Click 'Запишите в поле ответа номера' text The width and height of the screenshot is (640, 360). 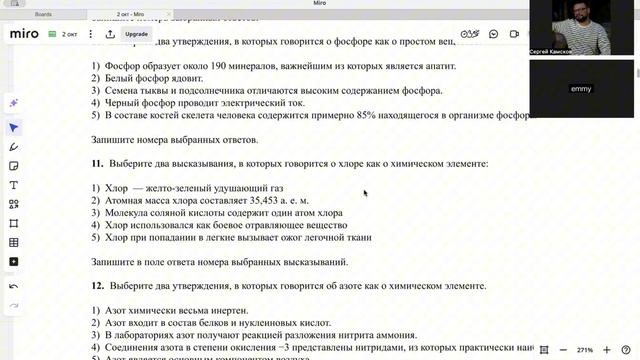pyautogui.click(x=220, y=262)
